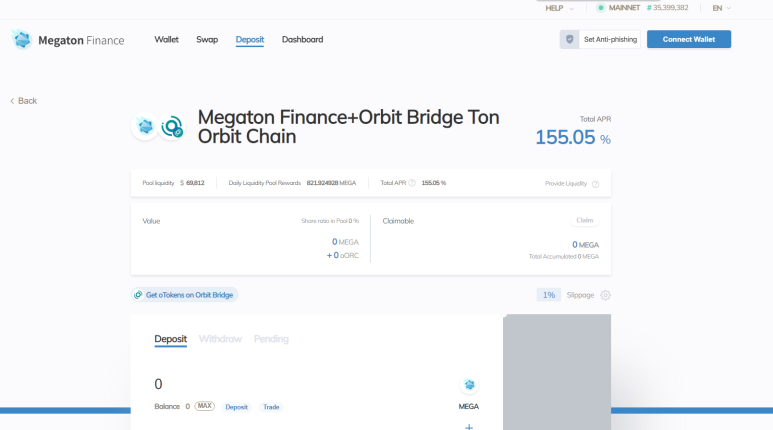Click the Total Accumulated 0 MEGA text
Image resolution: width=773 pixels, height=430 pixels.
coord(564,256)
